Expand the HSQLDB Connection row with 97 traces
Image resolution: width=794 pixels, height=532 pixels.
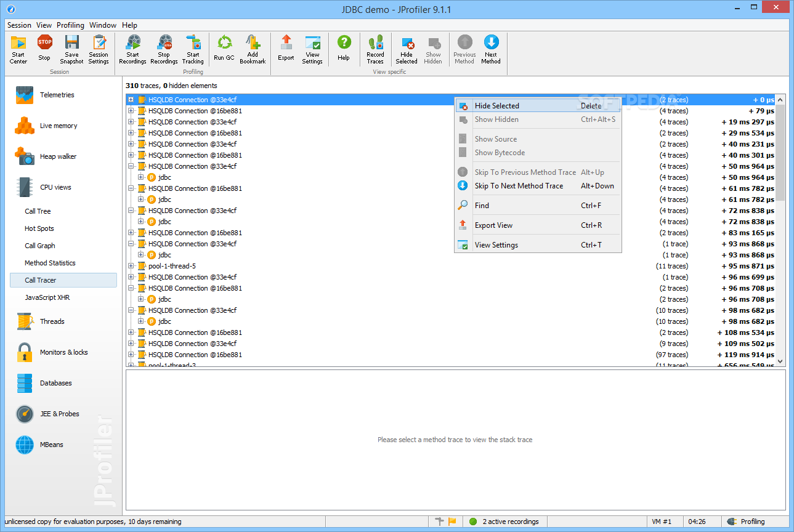(131, 355)
